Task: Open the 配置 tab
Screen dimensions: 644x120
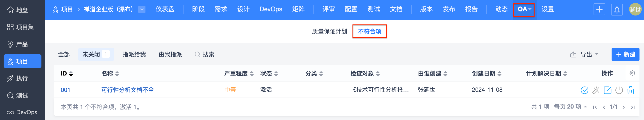Action: (351, 9)
